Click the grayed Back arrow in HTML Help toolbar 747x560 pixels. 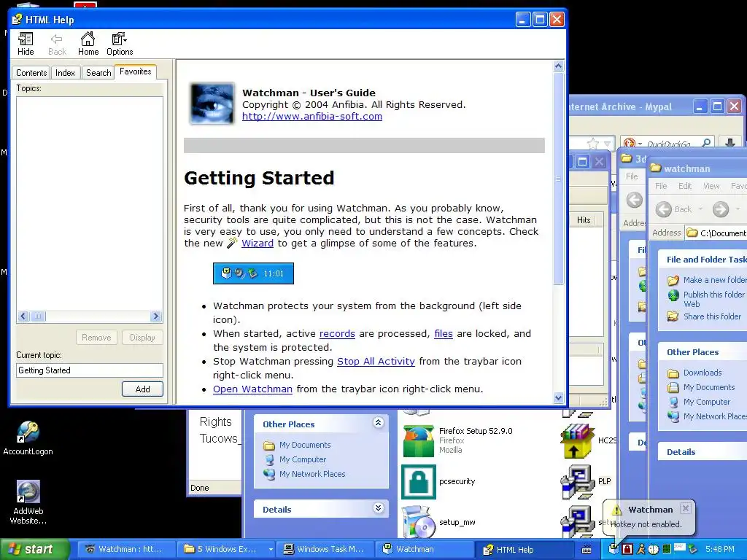(57, 44)
